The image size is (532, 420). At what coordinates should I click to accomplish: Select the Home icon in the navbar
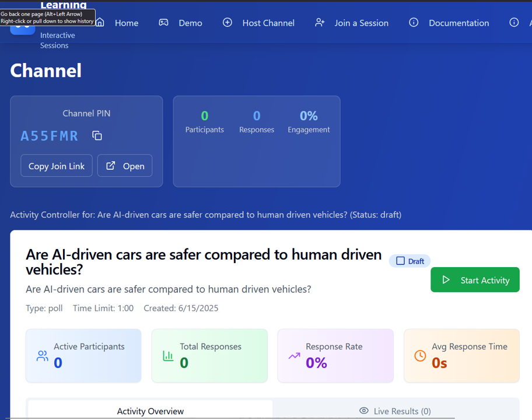point(100,22)
